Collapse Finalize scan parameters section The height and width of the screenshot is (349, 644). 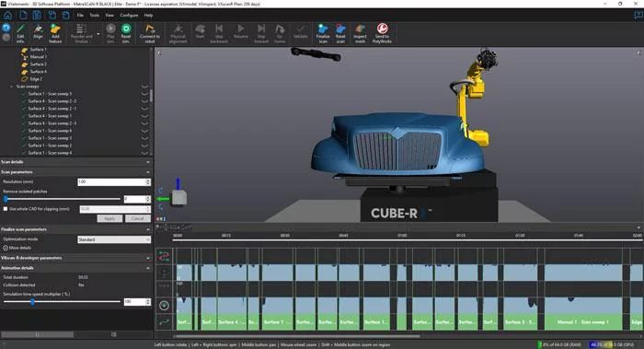click(148, 229)
